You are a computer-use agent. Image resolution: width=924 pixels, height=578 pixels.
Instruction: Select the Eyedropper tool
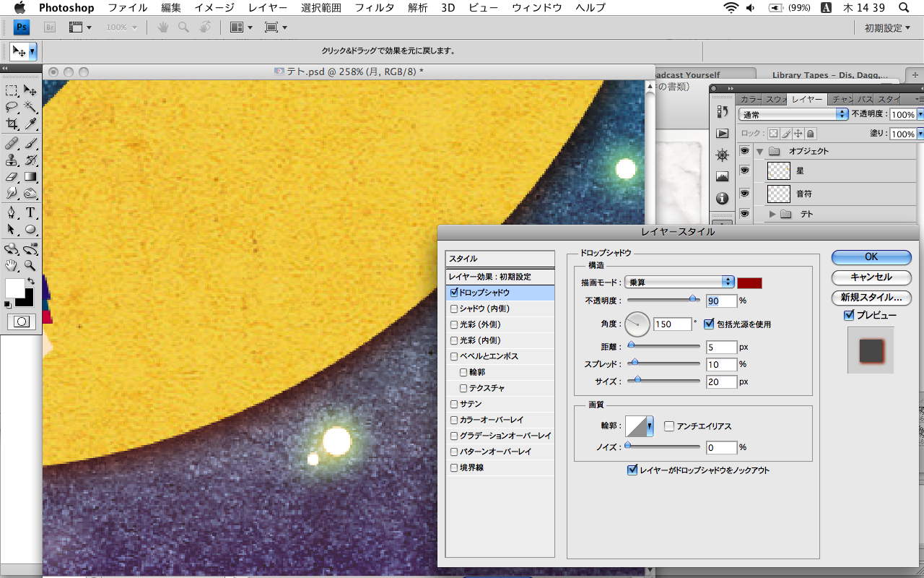pos(30,124)
